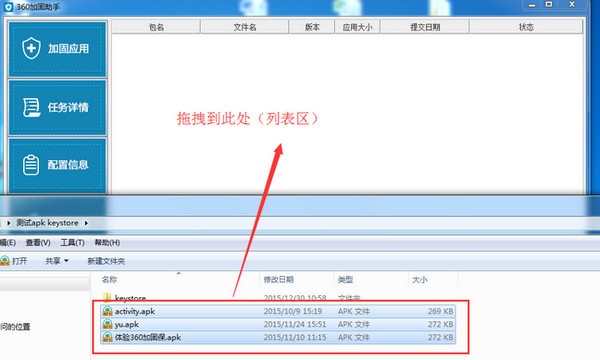
Task: Click the clipboard icon in 配置信息
Action: pos(31,165)
